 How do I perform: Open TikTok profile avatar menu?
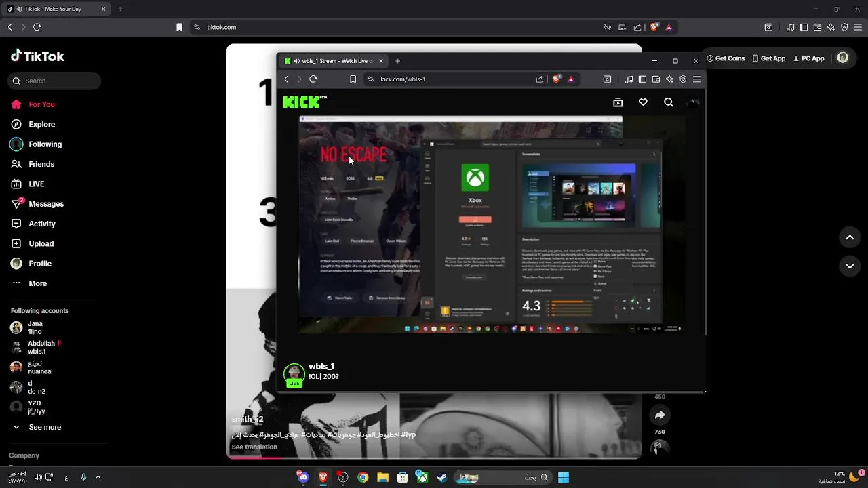[843, 58]
